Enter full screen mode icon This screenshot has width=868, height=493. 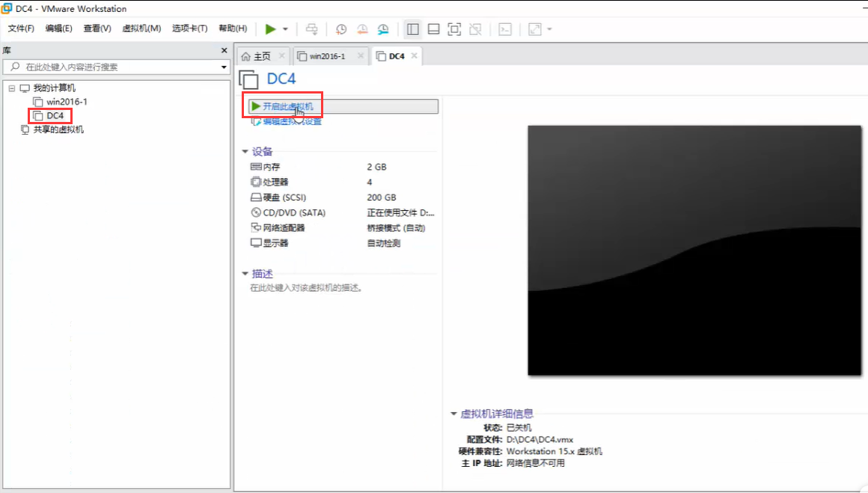[x=454, y=28]
